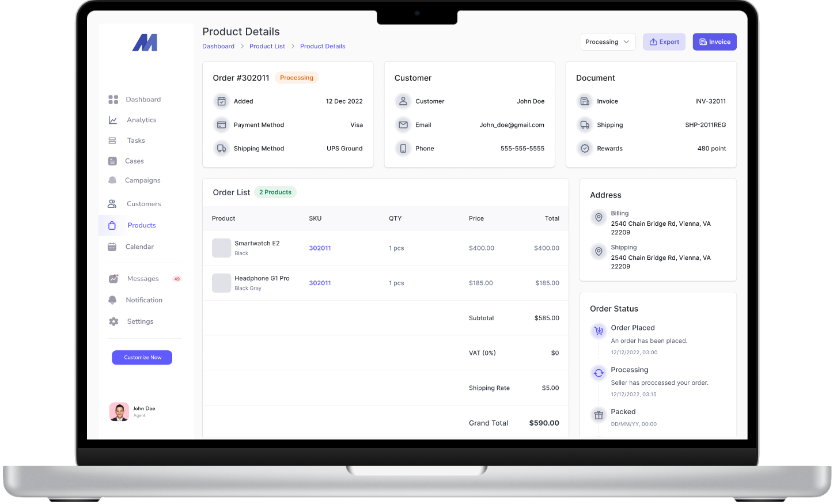The width and height of the screenshot is (837, 504).
Task: Open Smartwatch E2 SKU 302011 link
Action: (x=320, y=248)
